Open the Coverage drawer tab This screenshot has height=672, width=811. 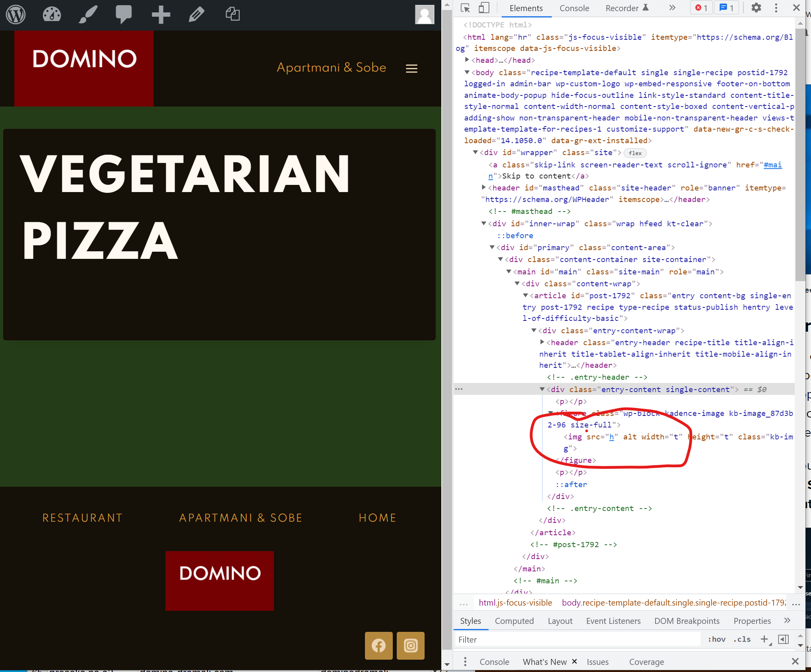point(646,662)
